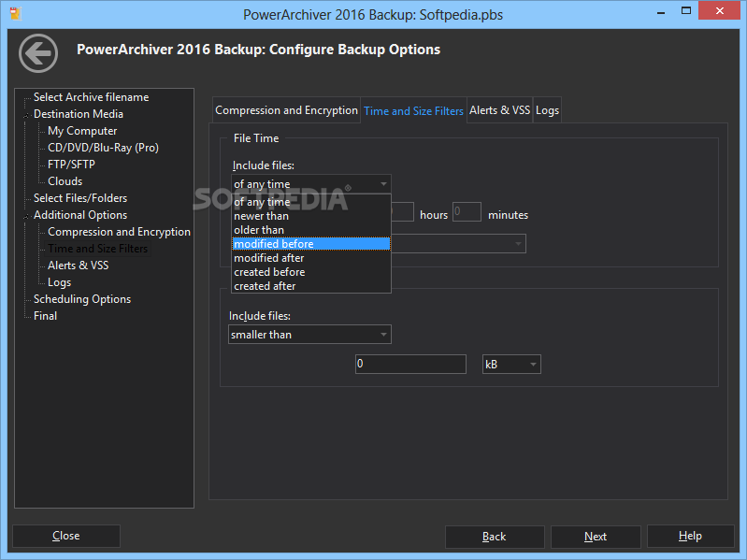Screen dimensions: 747x560
Task: Click the File Time include files combo box
Action: point(311,184)
